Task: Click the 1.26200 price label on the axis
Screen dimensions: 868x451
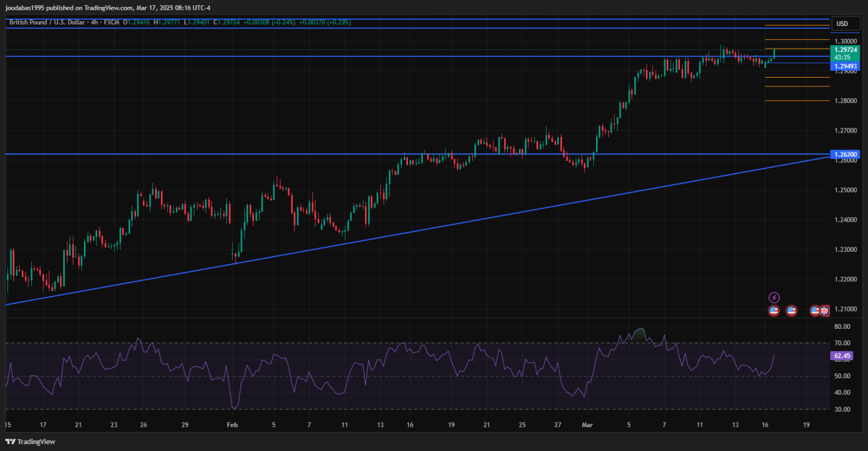Action: [x=845, y=155]
